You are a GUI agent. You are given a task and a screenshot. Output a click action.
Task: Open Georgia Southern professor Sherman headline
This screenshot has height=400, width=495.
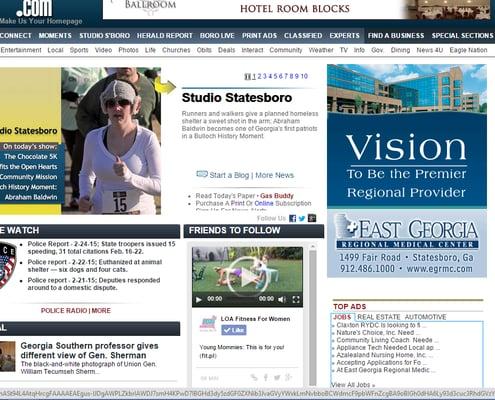click(x=89, y=350)
